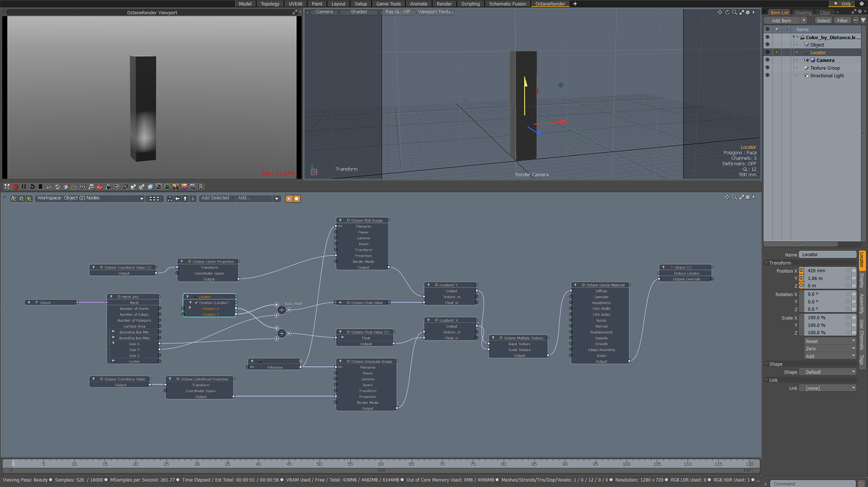Click the AF autofocus pick icon
The height and width of the screenshot is (487, 868).
(x=49, y=186)
